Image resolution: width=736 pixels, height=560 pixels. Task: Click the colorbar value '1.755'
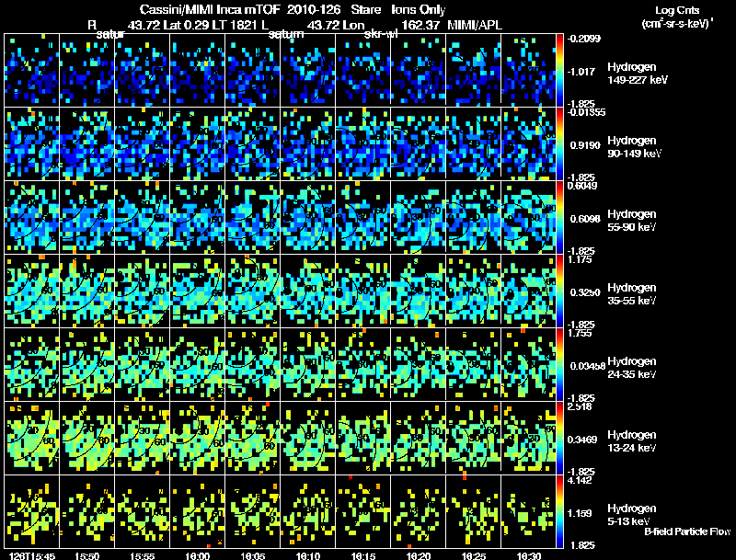pos(581,333)
